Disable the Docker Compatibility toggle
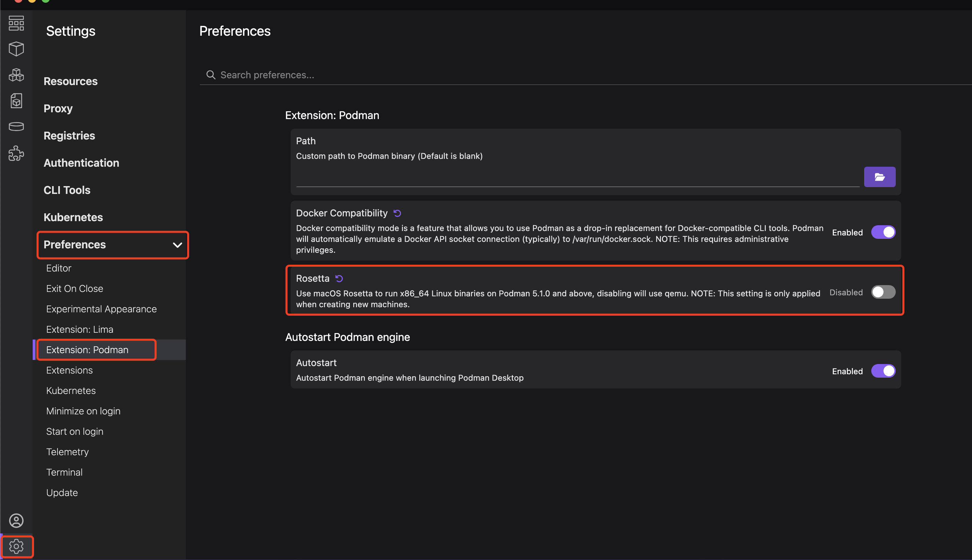This screenshot has height=560, width=972. tap(883, 232)
